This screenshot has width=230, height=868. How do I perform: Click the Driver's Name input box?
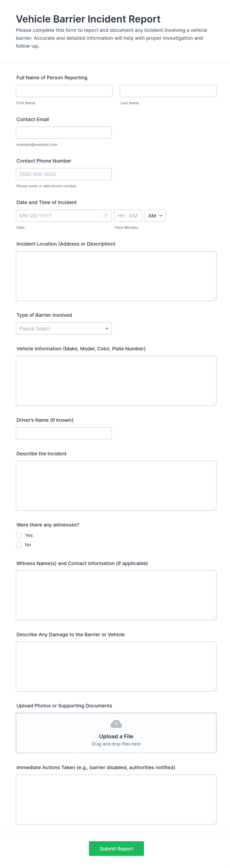[x=64, y=433]
